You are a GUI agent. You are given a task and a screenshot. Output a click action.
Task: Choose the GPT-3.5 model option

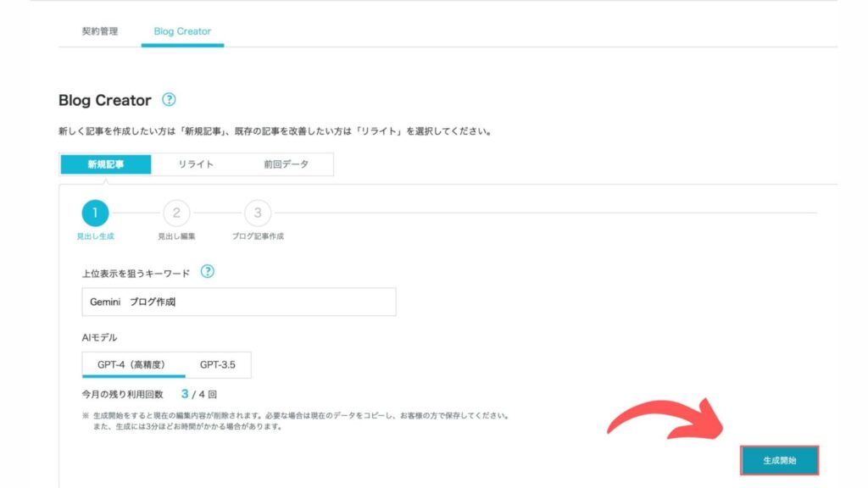[218, 364]
